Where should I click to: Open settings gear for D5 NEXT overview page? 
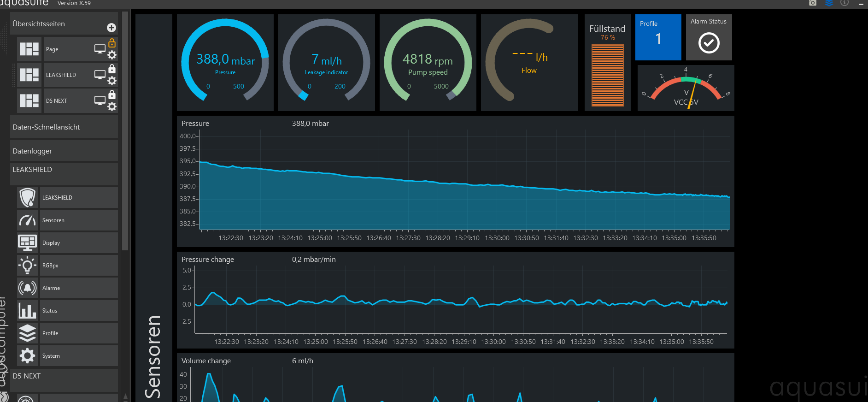point(112,107)
